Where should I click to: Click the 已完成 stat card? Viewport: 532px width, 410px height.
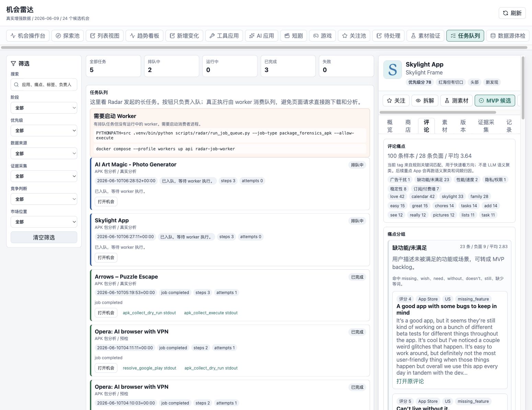pyautogui.click(x=288, y=66)
